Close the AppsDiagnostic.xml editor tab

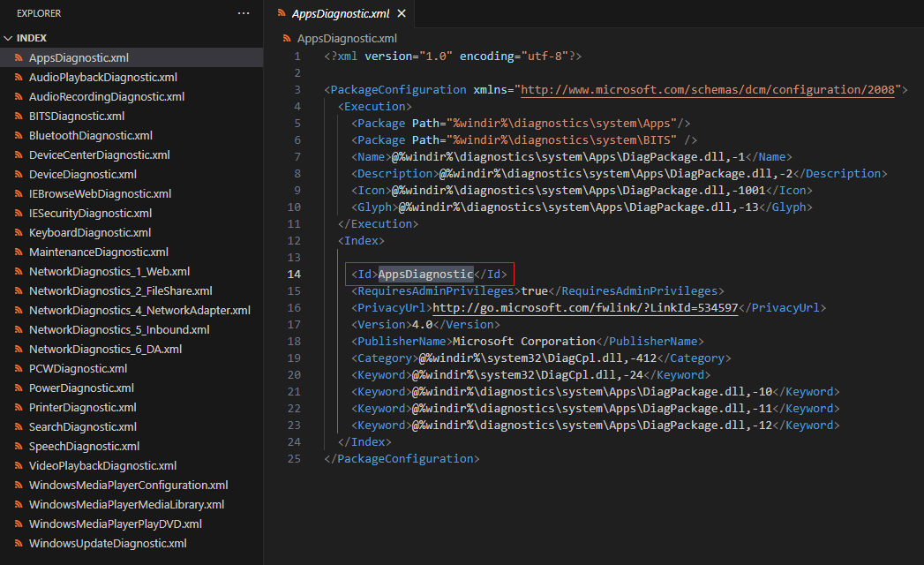coord(402,14)
